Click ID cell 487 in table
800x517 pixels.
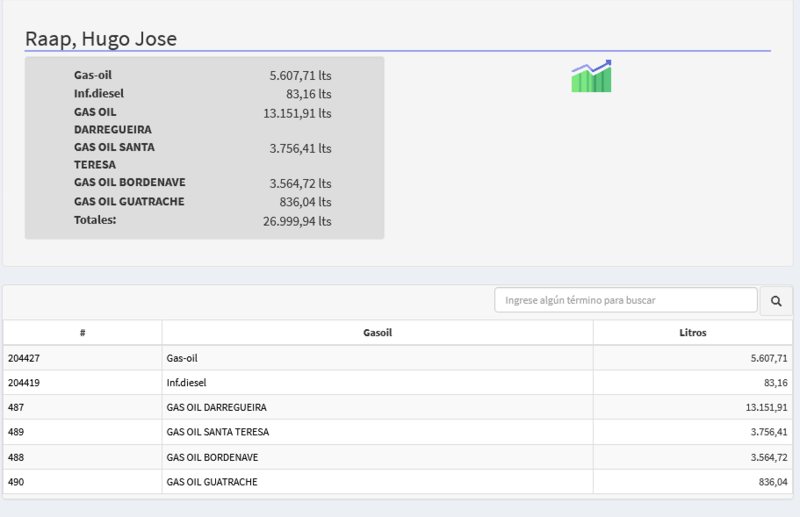16,407
